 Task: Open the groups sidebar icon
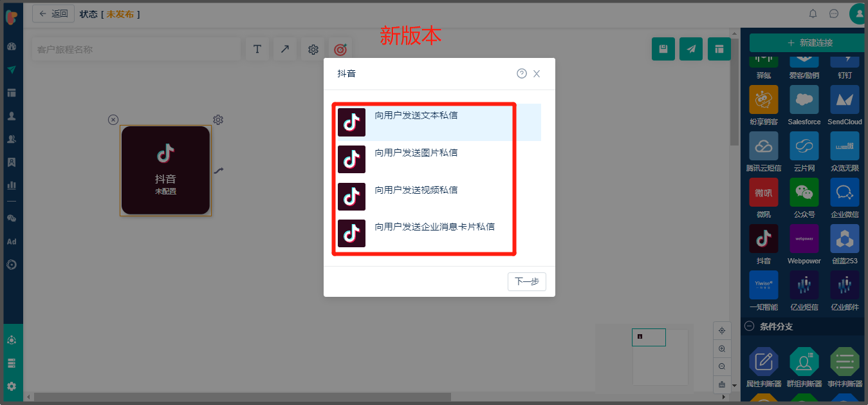(x=12, y=139)
